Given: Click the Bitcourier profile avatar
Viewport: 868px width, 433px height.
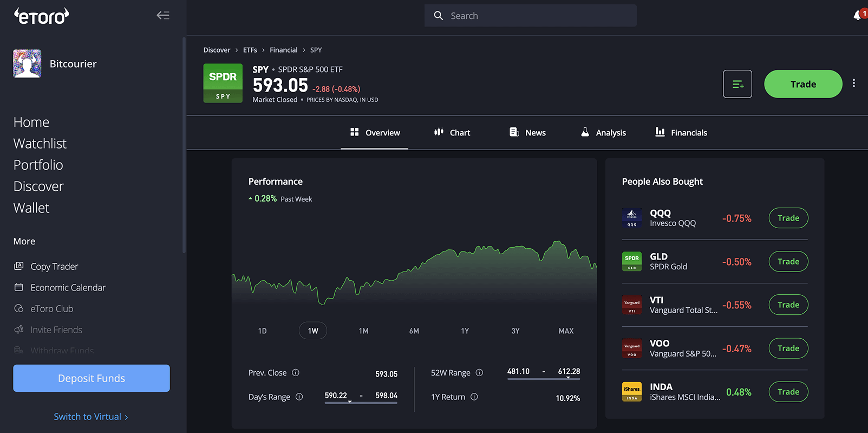Looking at the screenshot, I should coord(27,64).
